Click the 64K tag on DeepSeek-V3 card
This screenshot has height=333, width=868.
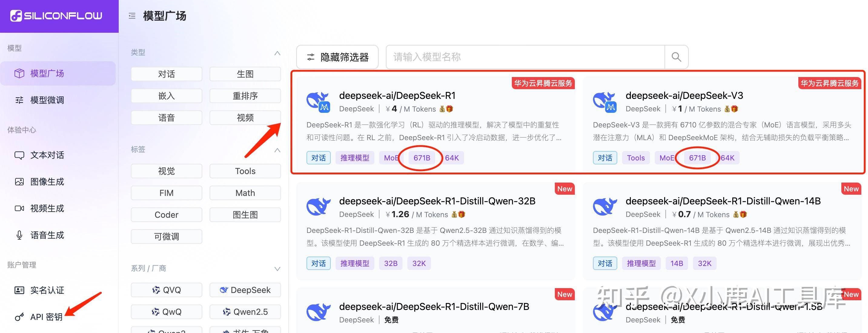[728, 158]
